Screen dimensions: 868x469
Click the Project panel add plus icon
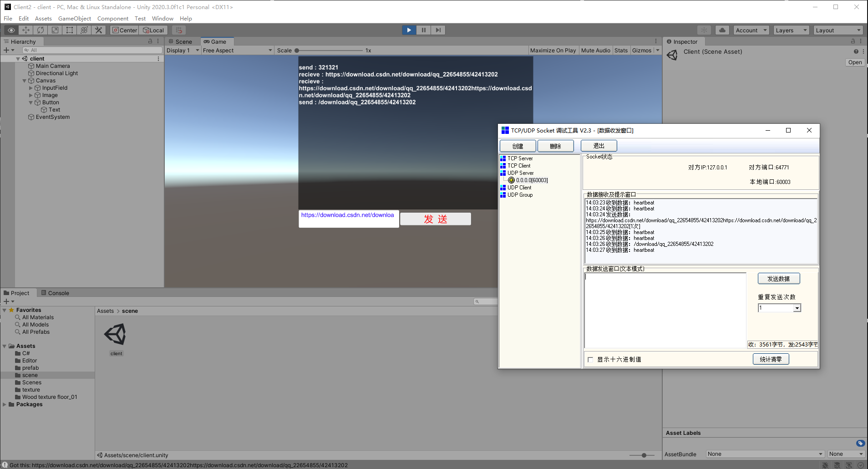point(6,301)
